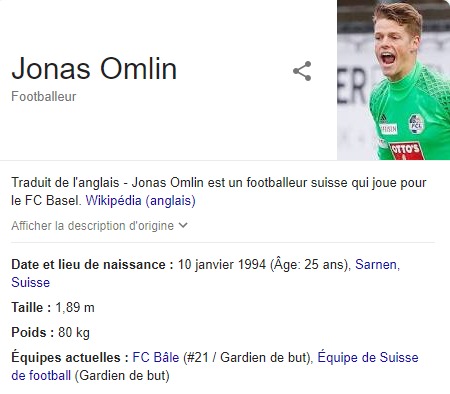Select the Jonas Omlin title heading
The image size is (450, 394).
point(94,69)
